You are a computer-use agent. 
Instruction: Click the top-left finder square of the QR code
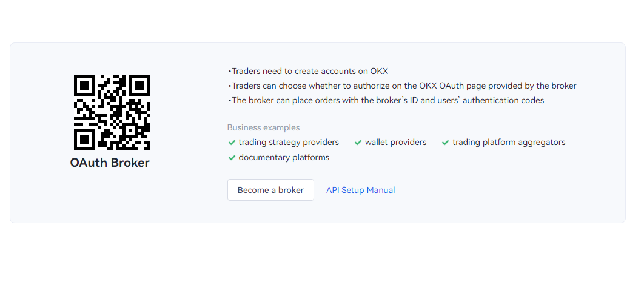point(84,85)
